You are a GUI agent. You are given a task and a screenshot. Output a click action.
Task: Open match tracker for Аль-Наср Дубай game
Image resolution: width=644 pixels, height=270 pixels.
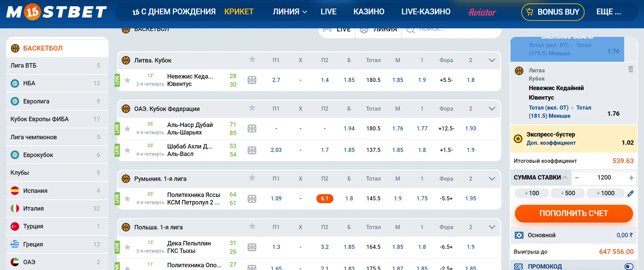252,129
